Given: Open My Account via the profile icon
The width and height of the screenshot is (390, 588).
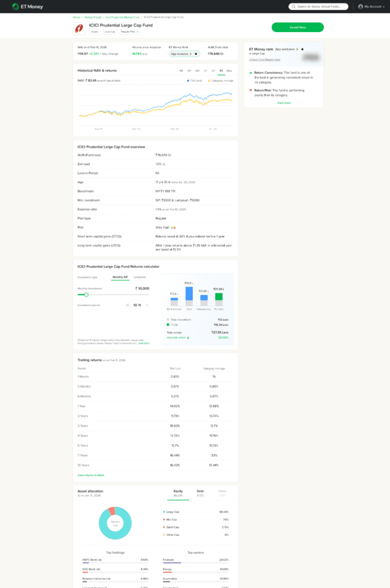Looking at the screenshot, I should pos(361,6).
